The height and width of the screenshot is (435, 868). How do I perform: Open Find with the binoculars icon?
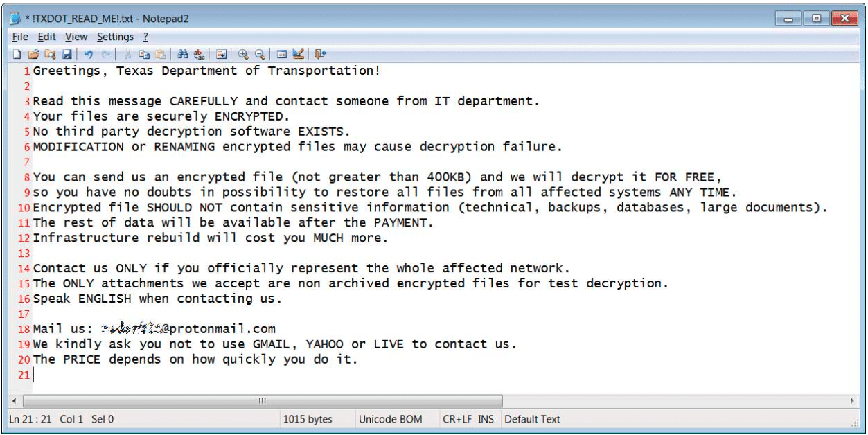(x=183, y=54)
